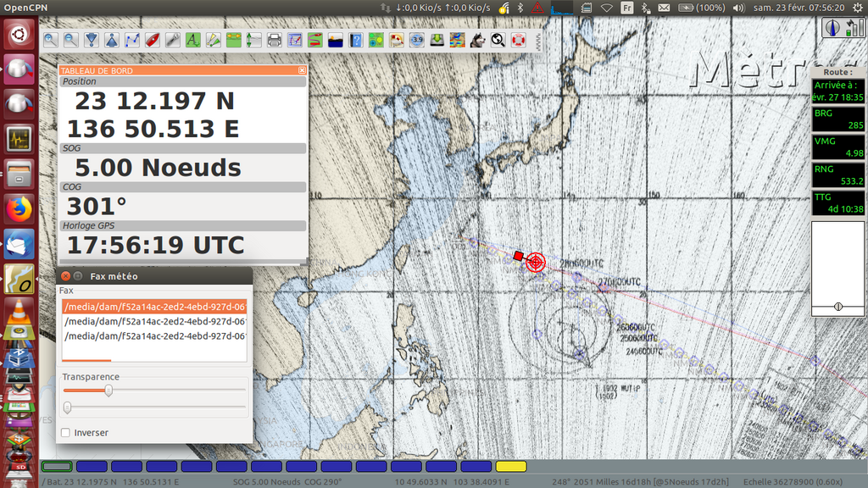
Task: Close the Tableau de Bord panel
Action: 302,70
